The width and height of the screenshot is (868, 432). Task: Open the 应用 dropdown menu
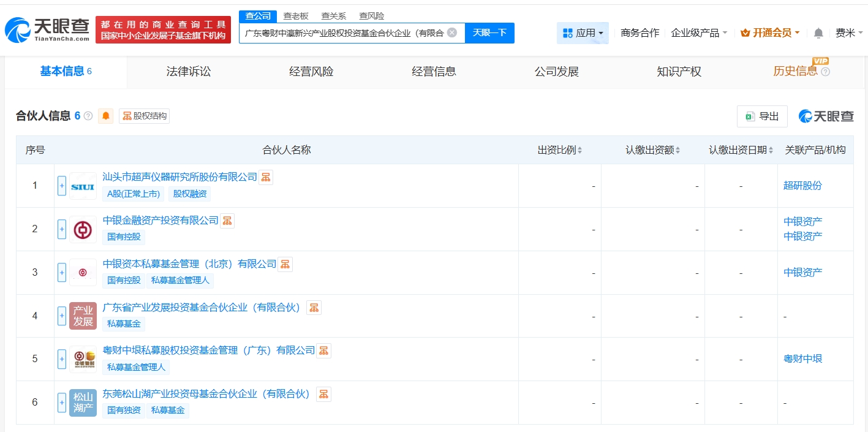(583, 33)
